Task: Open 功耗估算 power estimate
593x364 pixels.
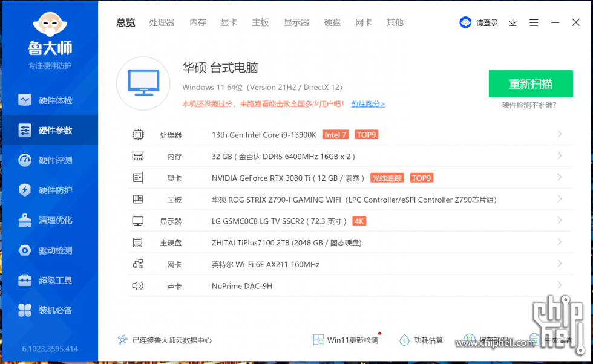Action: tap(421, 340)
